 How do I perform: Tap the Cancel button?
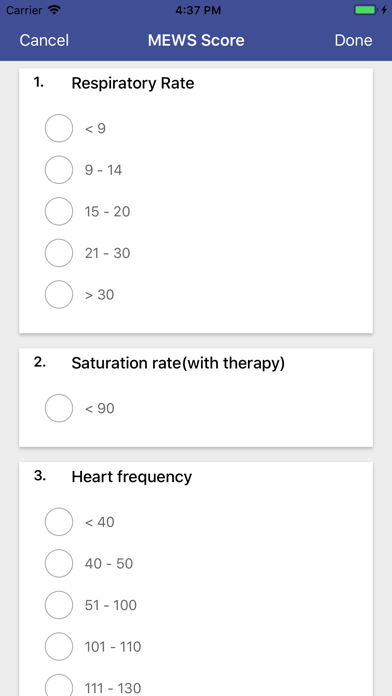click(44, 40)
